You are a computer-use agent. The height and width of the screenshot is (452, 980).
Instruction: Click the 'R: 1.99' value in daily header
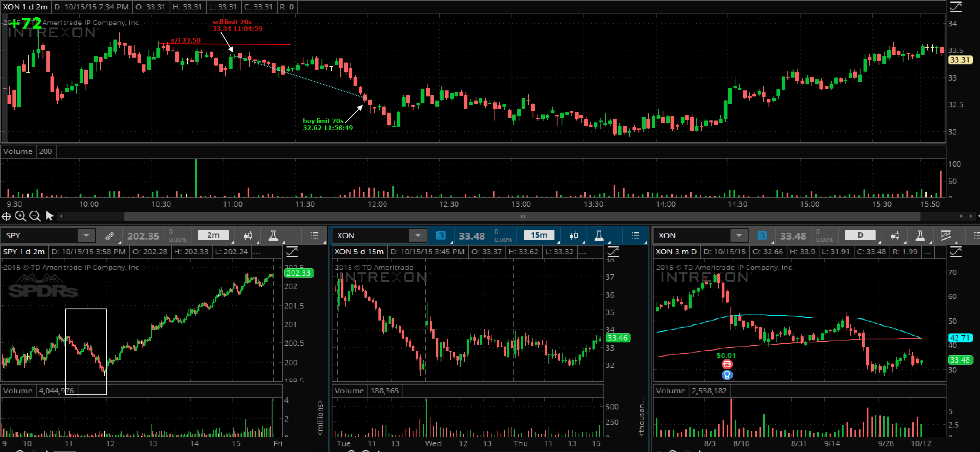(905, 252)
